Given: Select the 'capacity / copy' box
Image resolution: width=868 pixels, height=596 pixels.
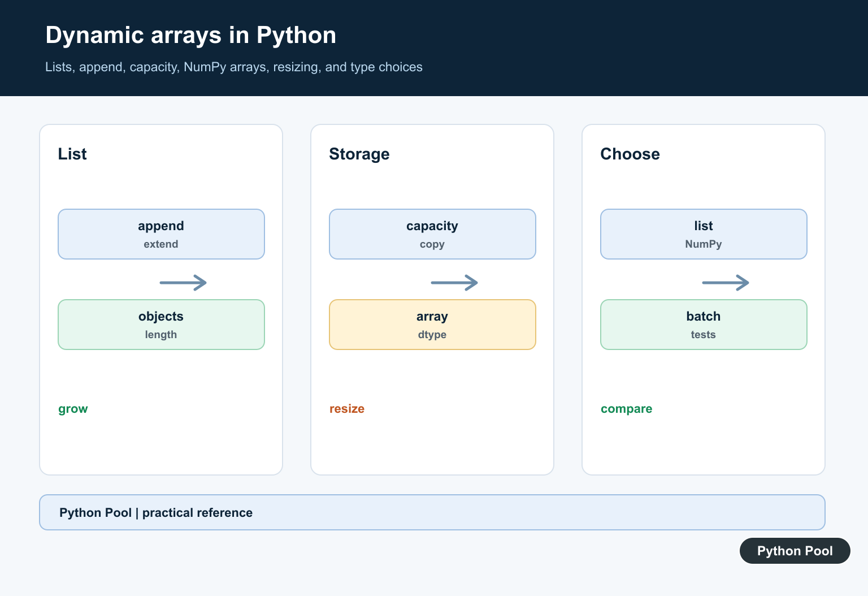Looking at the screenshot, I should coord(432,234).
